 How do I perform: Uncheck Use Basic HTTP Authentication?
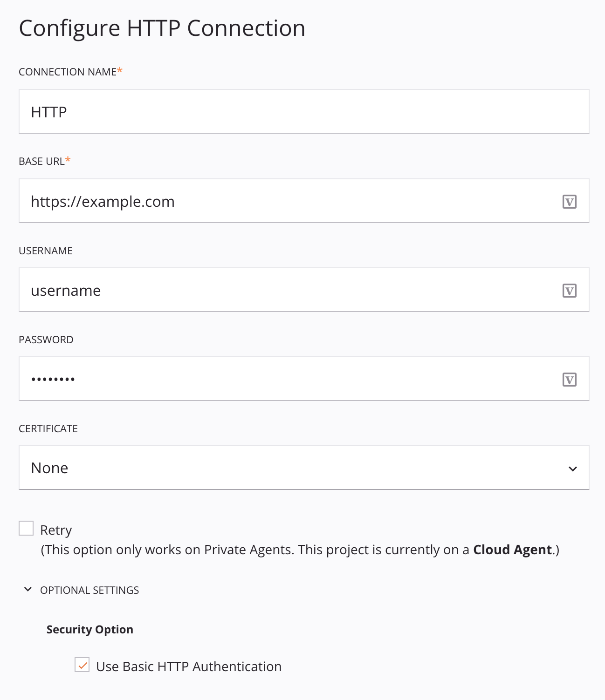pyautogui.click(x=82, y=666)
